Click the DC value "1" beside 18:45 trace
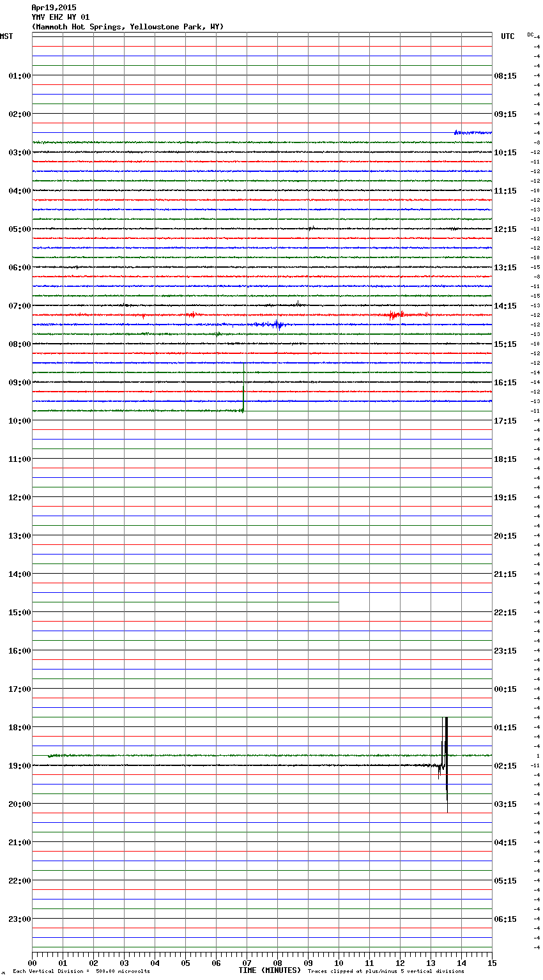 click(538, 756)
